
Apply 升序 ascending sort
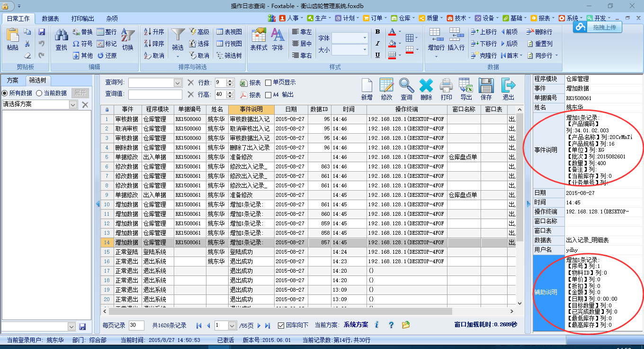click(x=154, y=32)
